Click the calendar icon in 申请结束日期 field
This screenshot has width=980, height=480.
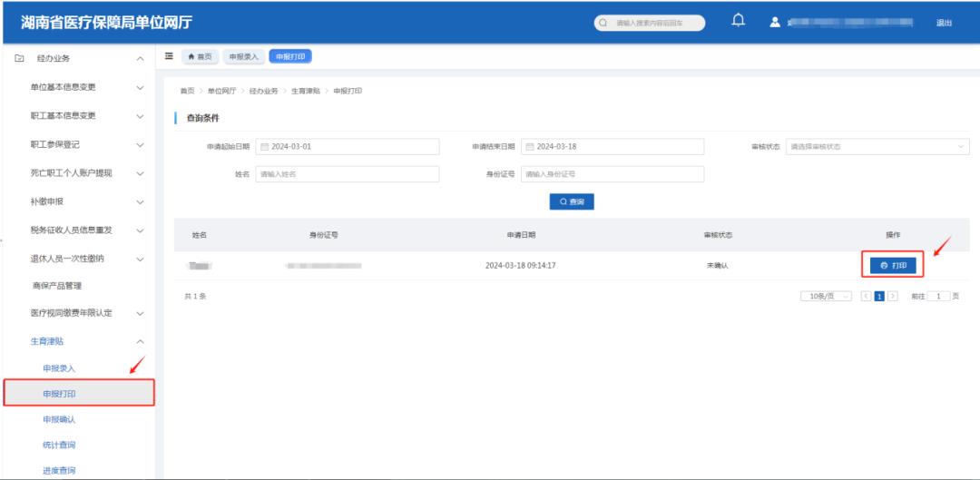[x=529, y=147]
